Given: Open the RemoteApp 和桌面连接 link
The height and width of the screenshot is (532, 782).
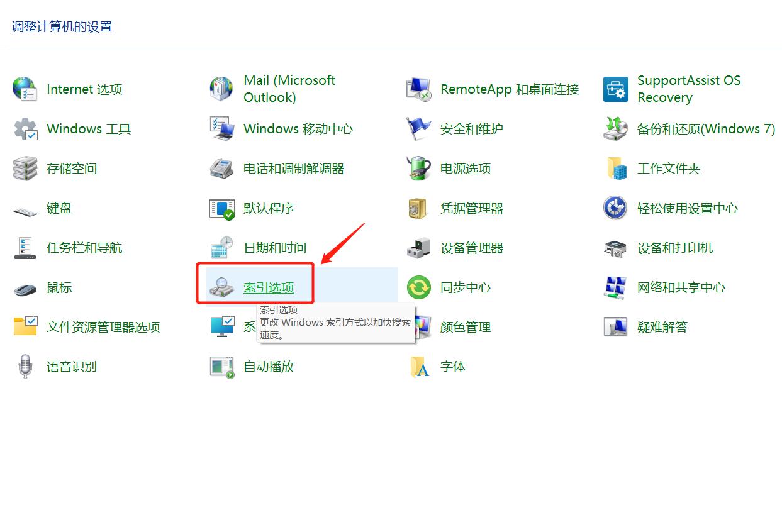Looking at the screenshot, I should coord(510,89).
